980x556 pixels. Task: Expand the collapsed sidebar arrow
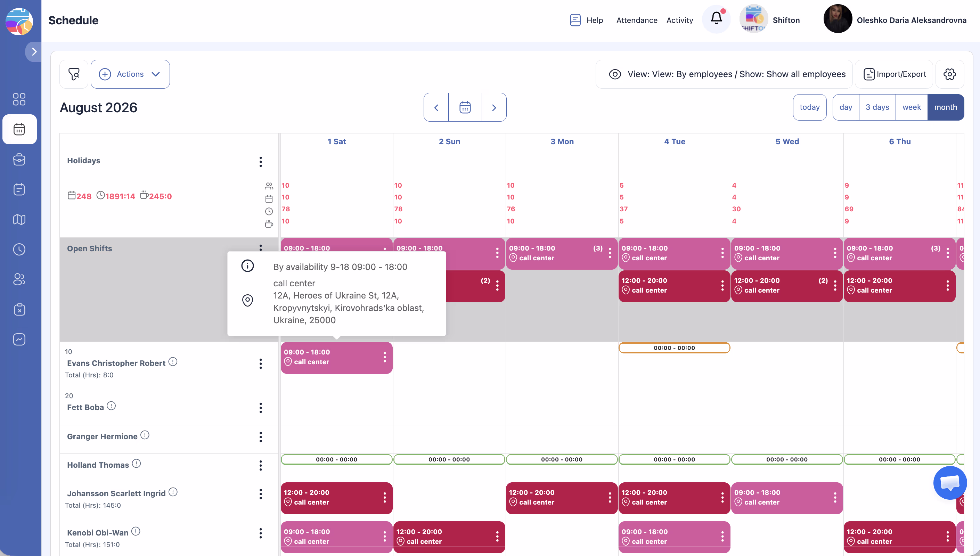click(34, 51)
